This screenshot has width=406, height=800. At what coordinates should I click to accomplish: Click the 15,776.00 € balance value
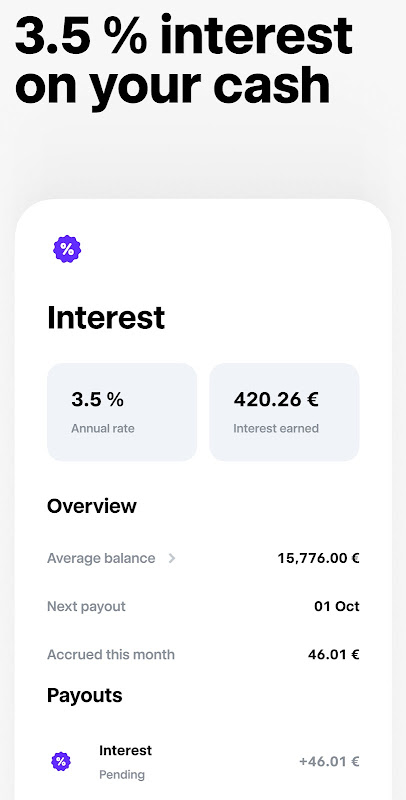pos(318,558)
